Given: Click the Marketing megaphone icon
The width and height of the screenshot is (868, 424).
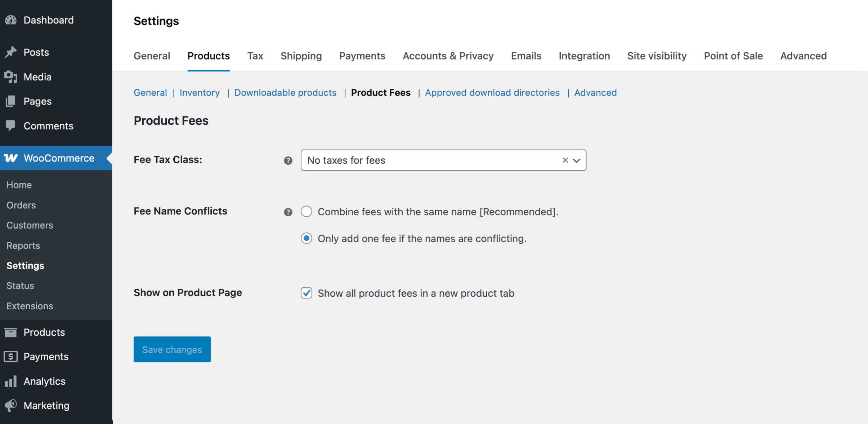Looking at the screenshot, I should point(11,405).
